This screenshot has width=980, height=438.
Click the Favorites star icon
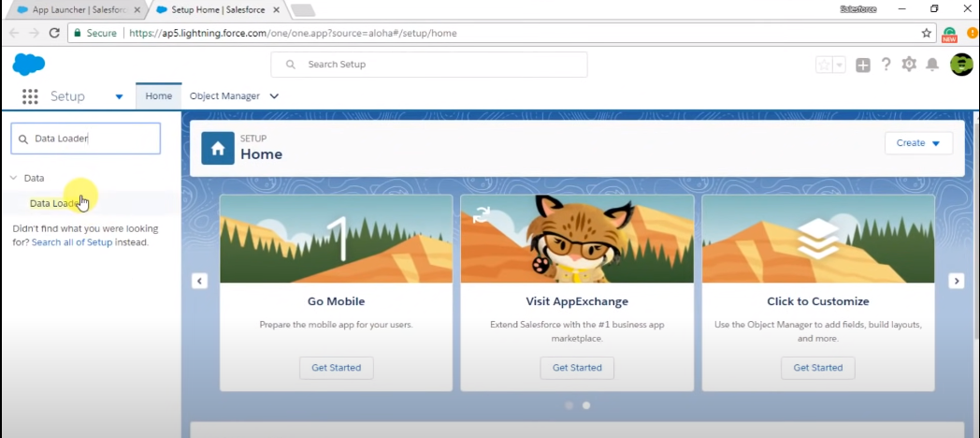coord(824,65)
